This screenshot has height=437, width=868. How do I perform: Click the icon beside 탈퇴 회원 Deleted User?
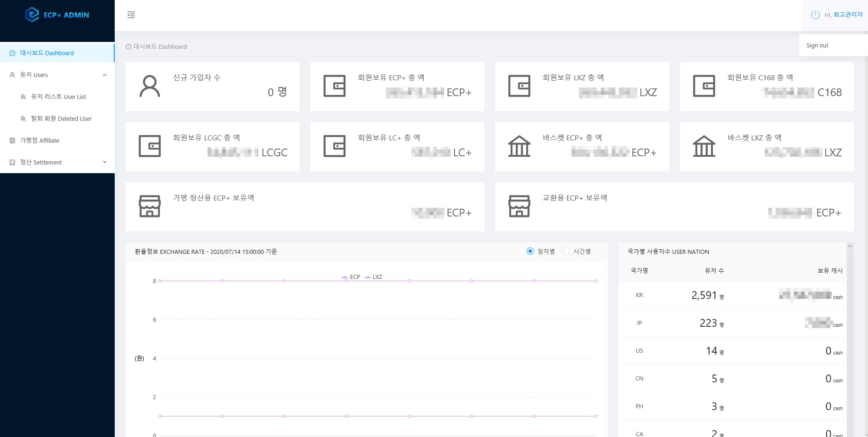tap(23, 119)
